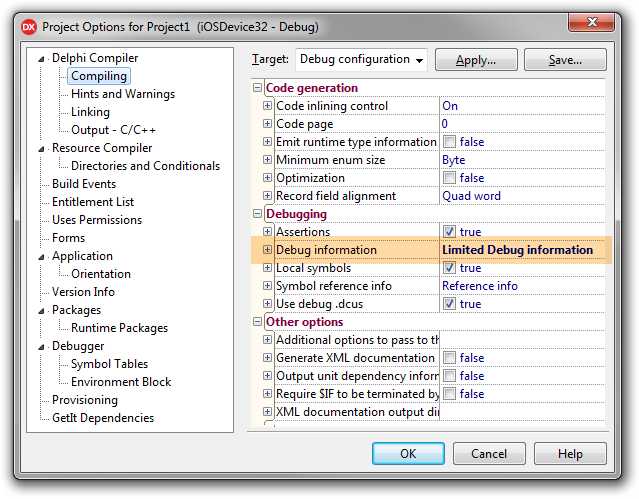
Task: Click the Cancel button
Action: pos(489,453)
